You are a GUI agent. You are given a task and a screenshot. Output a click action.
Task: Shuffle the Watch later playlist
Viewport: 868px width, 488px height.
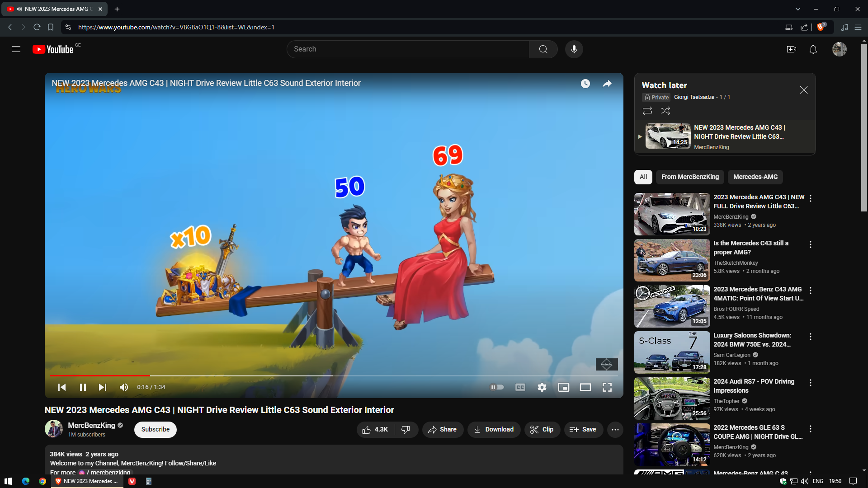click(665, 111)
